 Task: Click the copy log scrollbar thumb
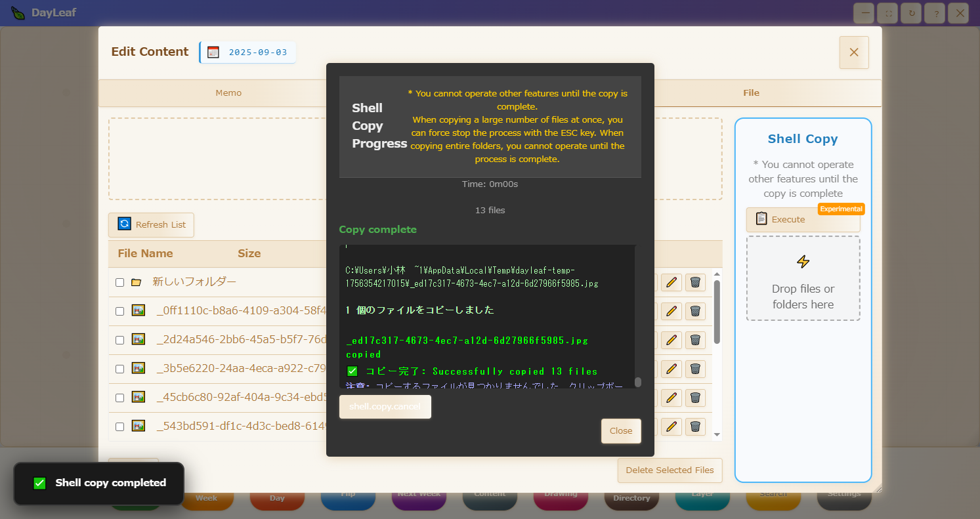click(x=637, y=382)
